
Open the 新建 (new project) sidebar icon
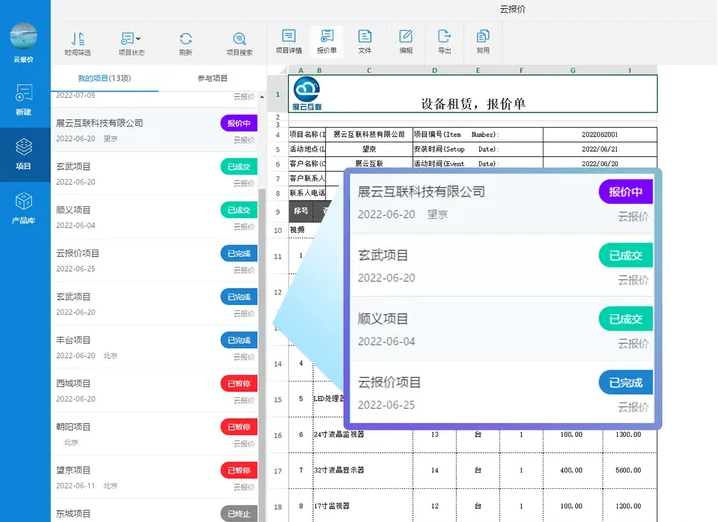point(23,98)
